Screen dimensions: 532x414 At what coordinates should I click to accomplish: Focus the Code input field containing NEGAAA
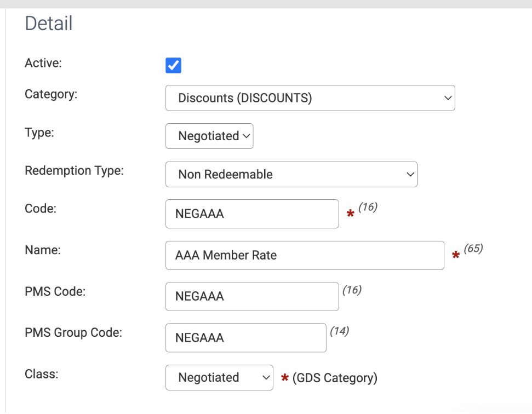(252, 214)
